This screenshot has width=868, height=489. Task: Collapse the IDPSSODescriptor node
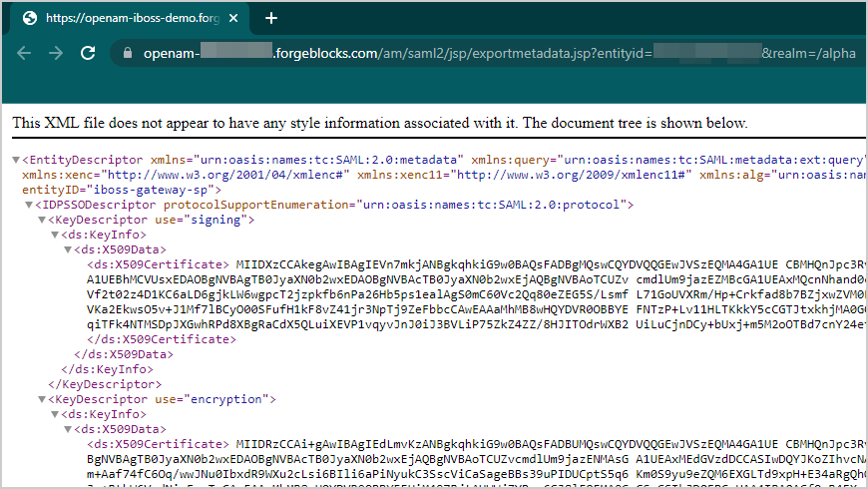pyautogui.click(x=29, y=205)
